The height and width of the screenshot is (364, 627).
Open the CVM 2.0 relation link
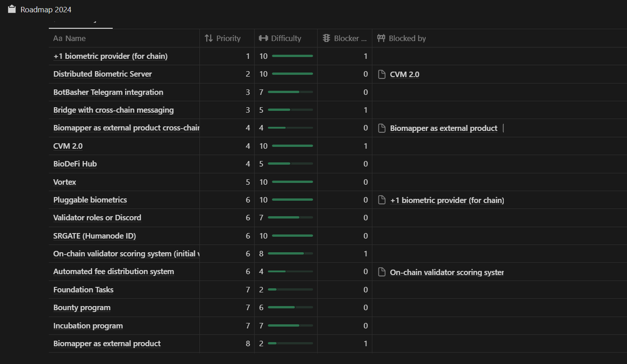coord(404,74)
